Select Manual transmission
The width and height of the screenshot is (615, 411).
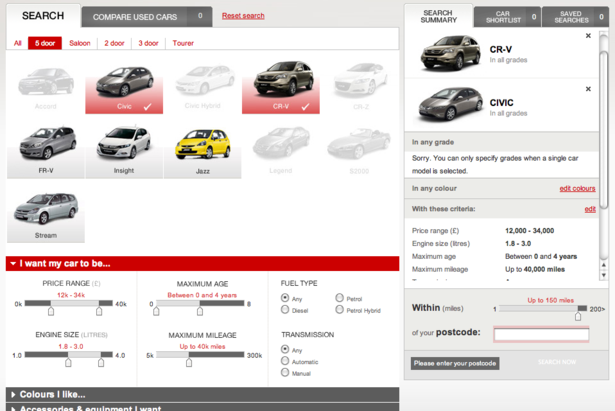(285, 373)
